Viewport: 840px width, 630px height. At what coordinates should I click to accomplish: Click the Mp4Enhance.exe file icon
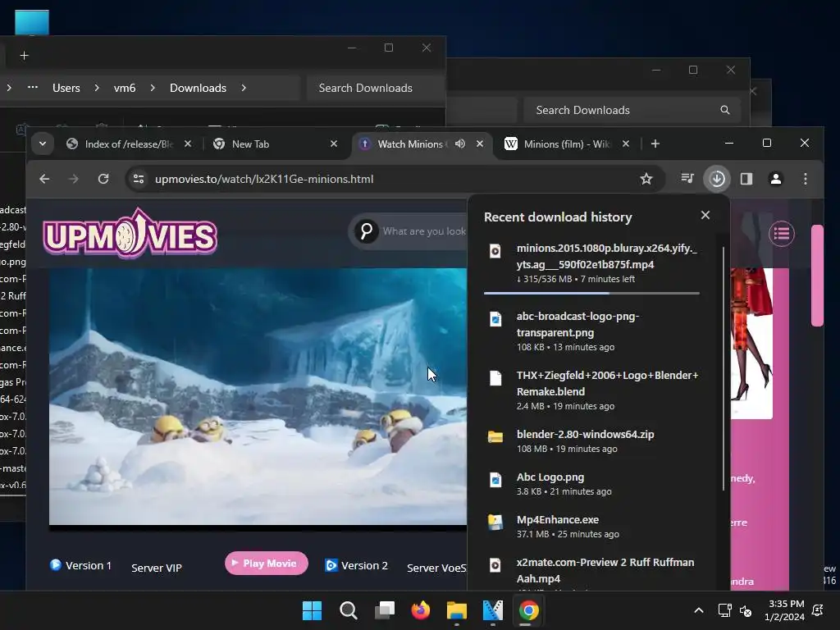click(x=495, y=522)
